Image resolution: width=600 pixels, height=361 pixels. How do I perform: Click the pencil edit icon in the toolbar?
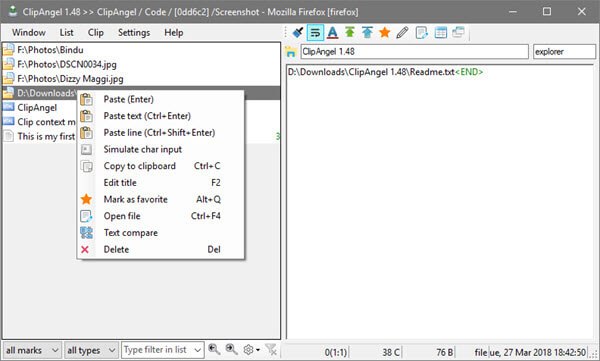coord(402,33)
